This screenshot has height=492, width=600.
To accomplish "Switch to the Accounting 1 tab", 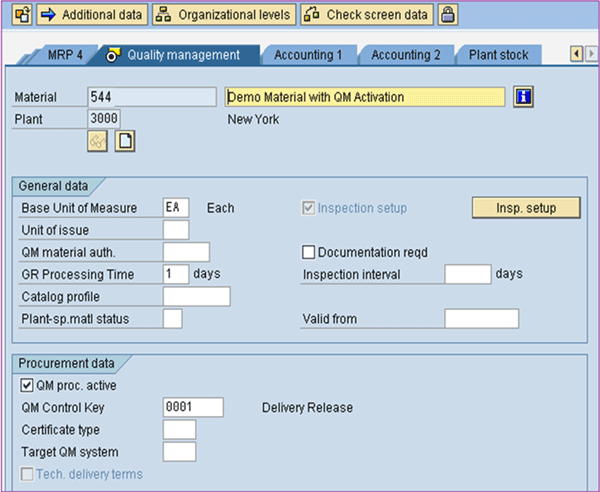I will (x=308, y=55).
